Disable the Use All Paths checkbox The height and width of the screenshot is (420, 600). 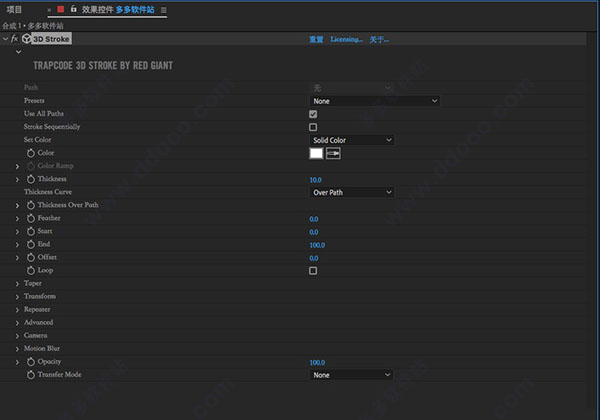(313, 114)
